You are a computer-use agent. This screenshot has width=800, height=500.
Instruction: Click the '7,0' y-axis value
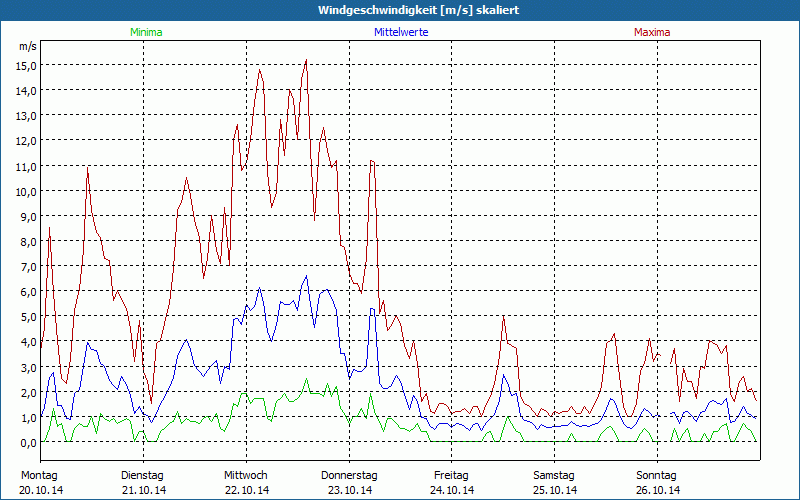point(30,267)
